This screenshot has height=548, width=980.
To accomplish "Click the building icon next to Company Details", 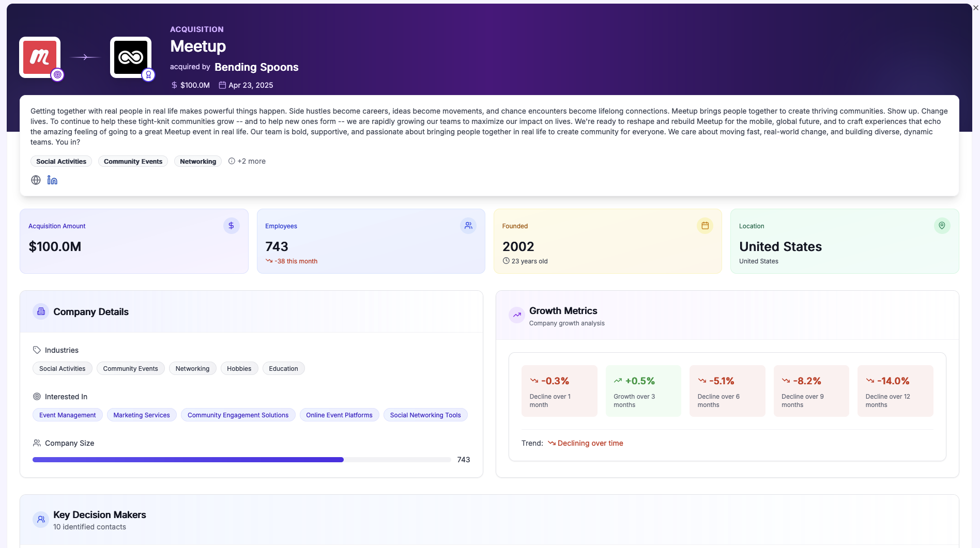I will tap(41, 311).
